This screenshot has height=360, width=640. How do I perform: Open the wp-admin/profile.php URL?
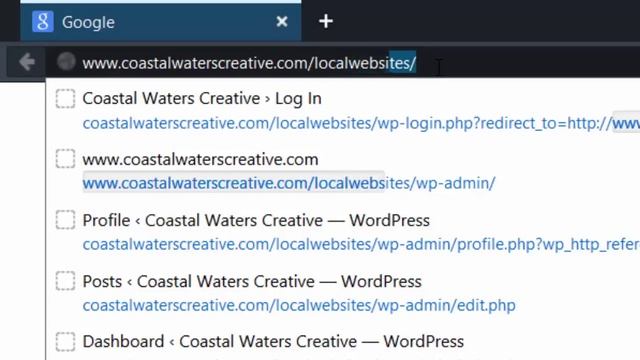pos(361,244)
